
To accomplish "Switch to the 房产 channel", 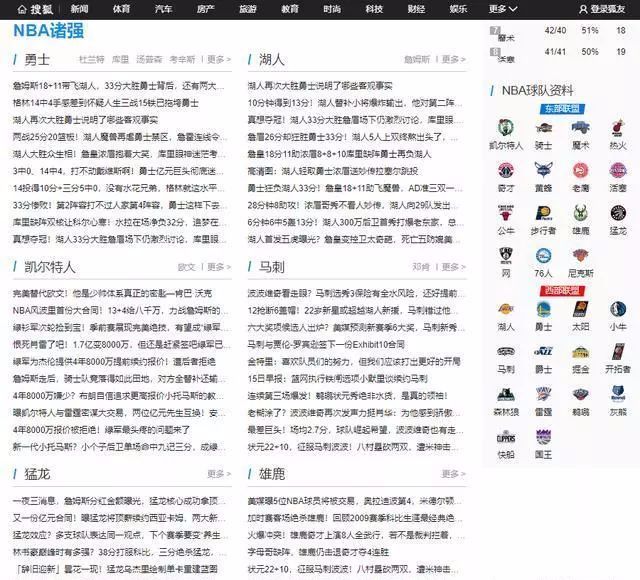I will point(206,9).
